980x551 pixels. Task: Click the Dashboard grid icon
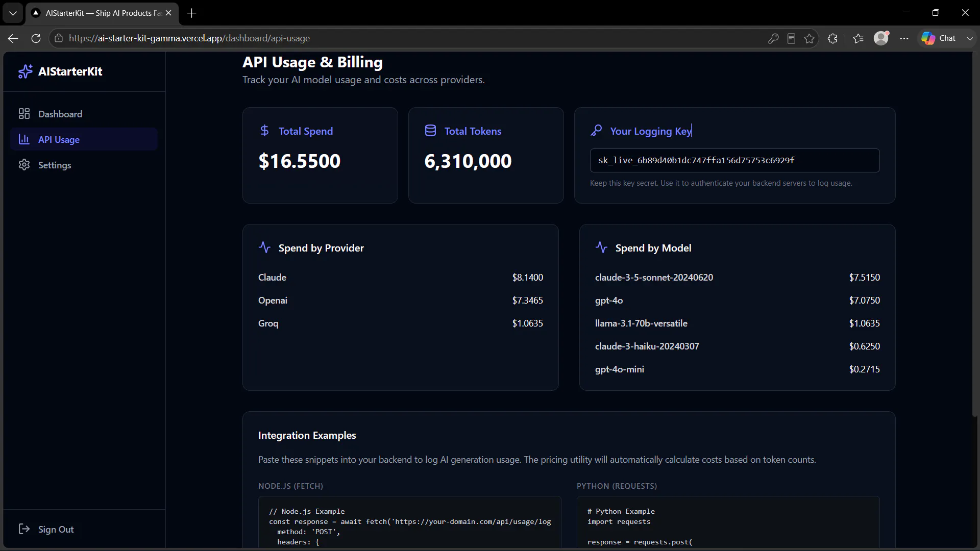[x=24, y=114]
